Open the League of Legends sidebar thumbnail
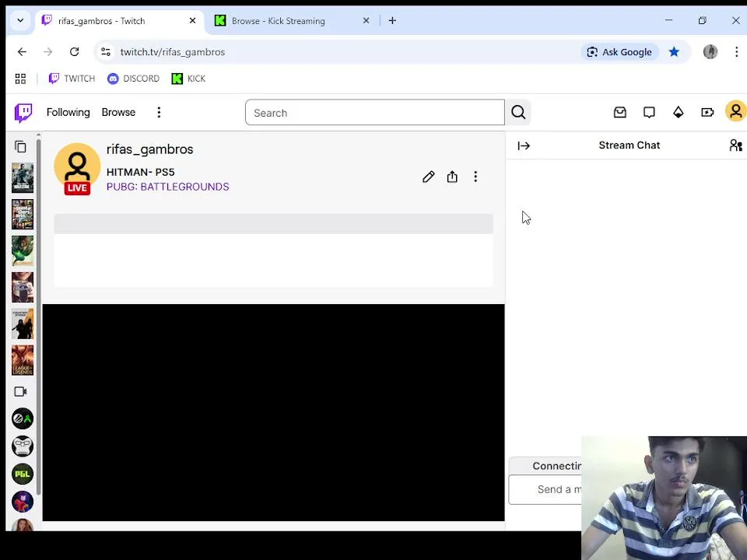747x560 pixels. (23, 360)
